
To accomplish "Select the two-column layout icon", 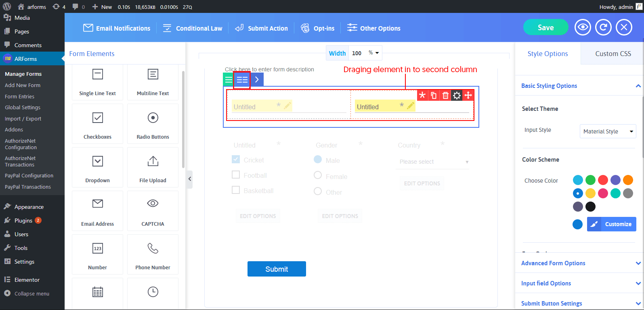I will click(x=242, y=80).
